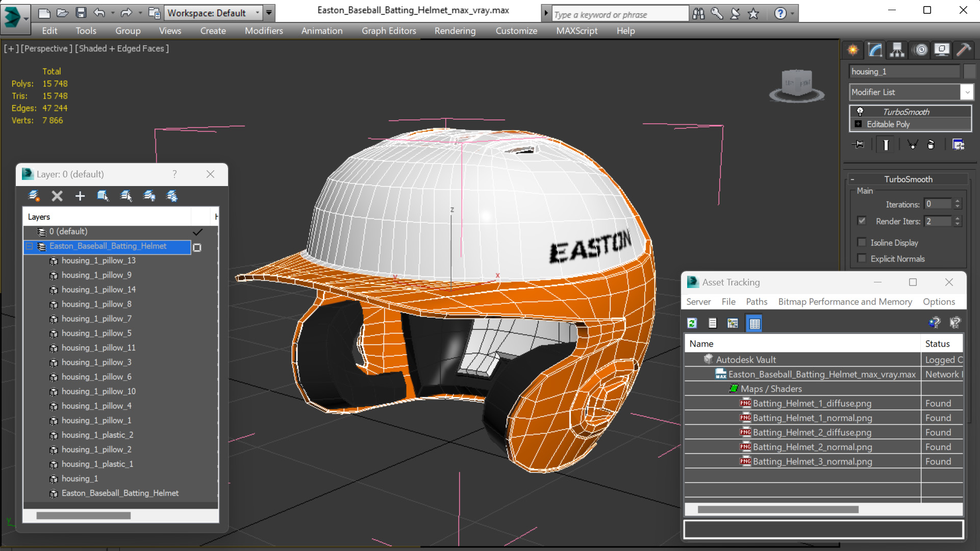The image size is (980, 551).
Task: Click Refresh icon in Asset Tracking
Action: [x=692, y=323]
